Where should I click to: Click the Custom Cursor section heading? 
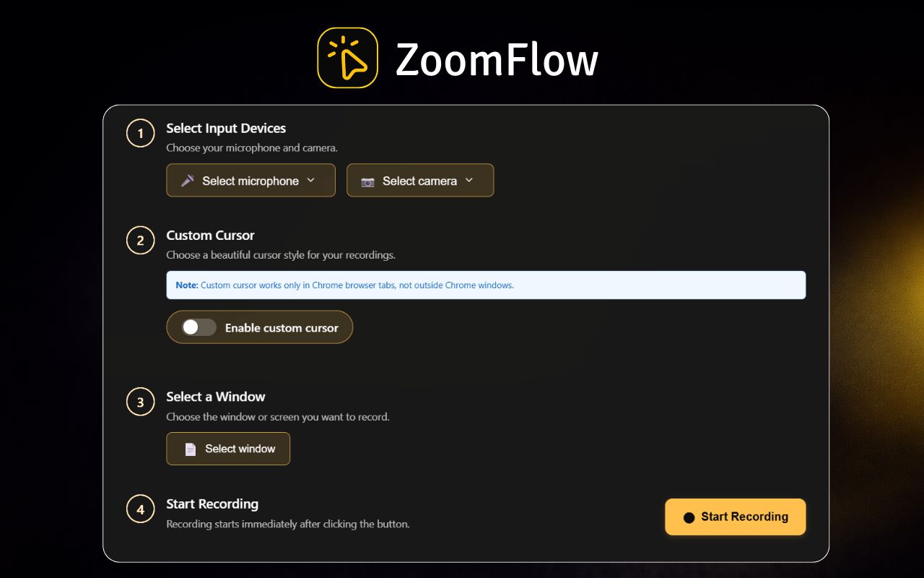[x=210, y=235]
